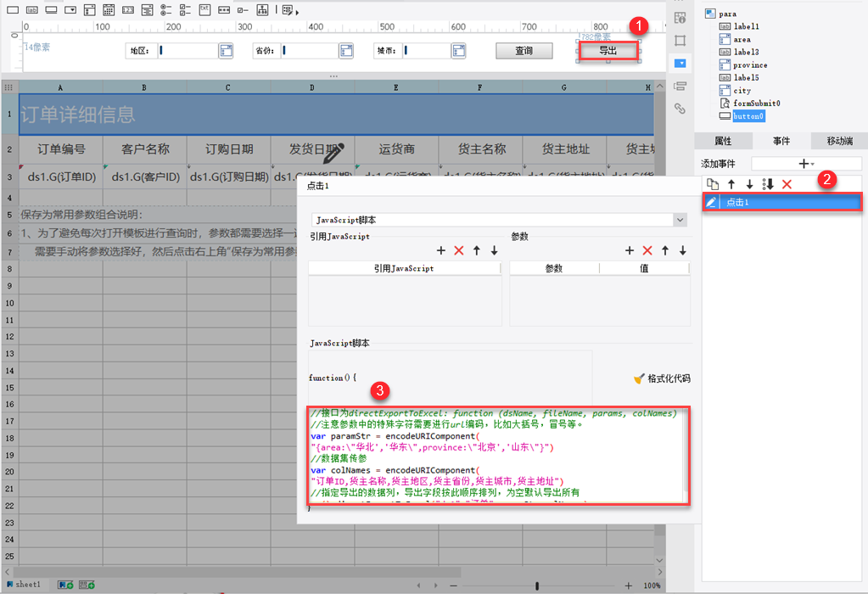Add a new aggregation report sheet
868x594 pixels.
pyautogui.click(x=87, y=586)
